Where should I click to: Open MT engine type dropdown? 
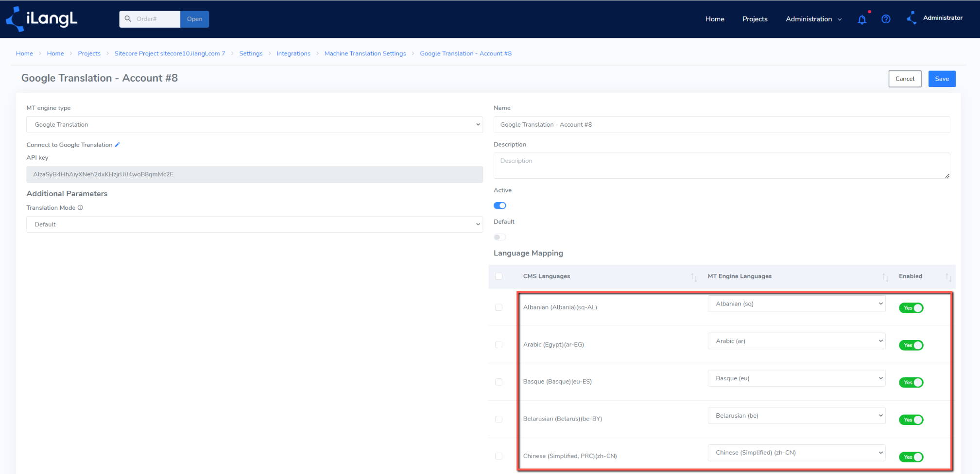[255, 124]
